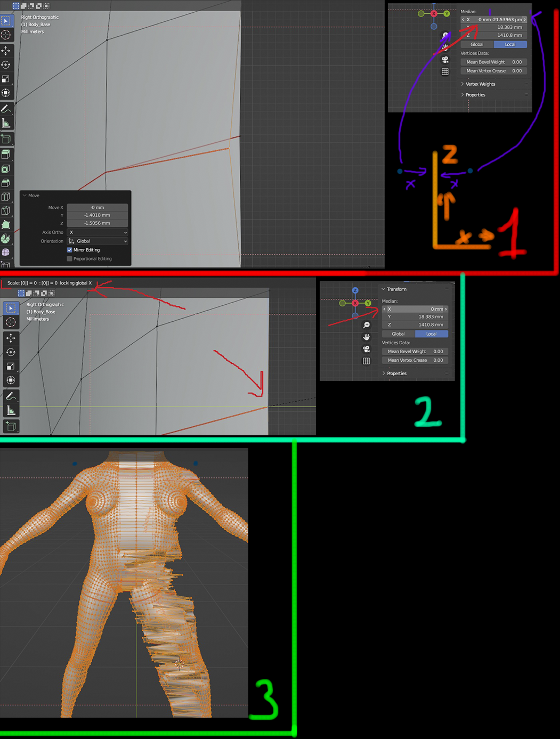
Task: Enable the Proportional Editing checkbox
Action: [69, 259]
